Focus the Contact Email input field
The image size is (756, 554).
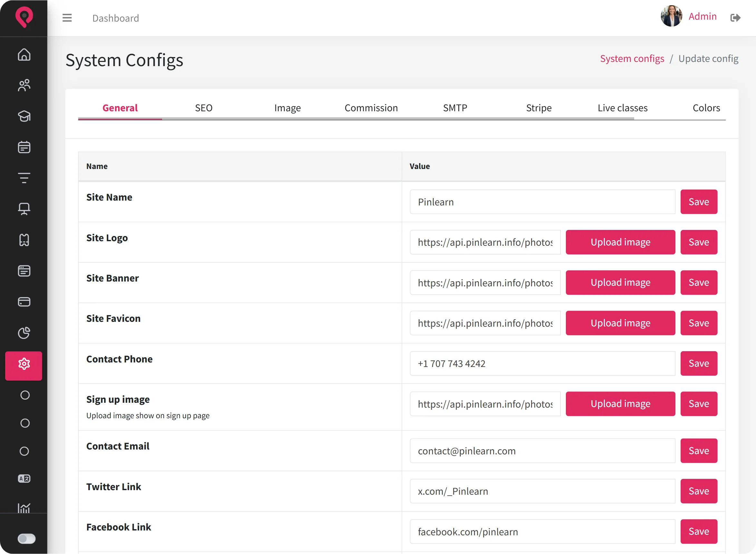point(542,451)
